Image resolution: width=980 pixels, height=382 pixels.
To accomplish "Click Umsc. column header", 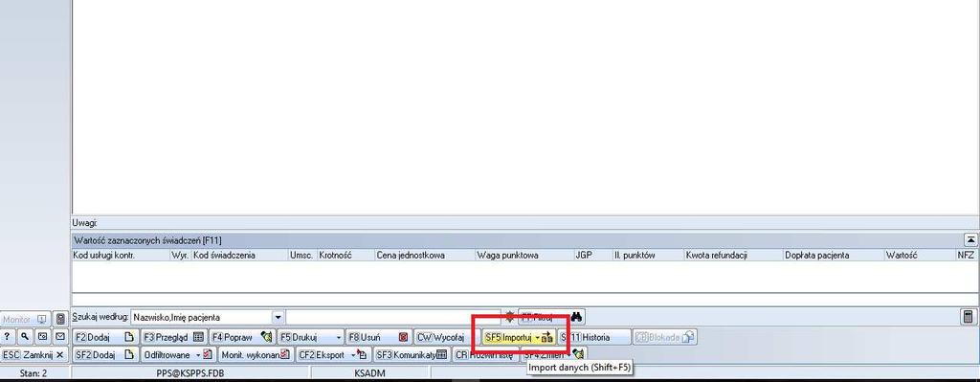I will pyautogui.click(x=302, y=255).
